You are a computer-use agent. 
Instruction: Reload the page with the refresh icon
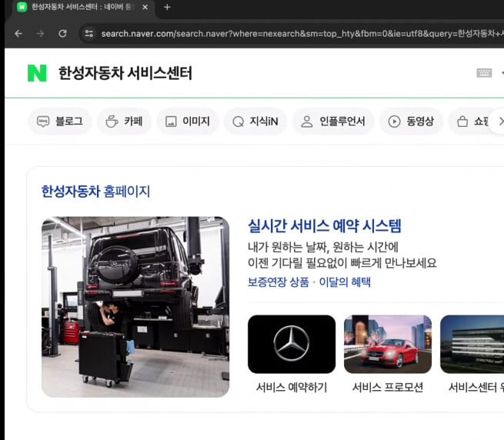62,33
